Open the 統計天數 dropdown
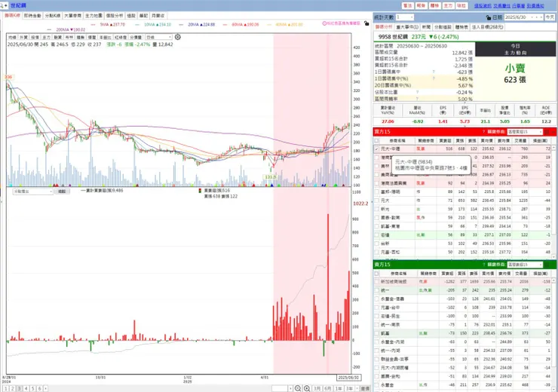The width and height of the screenshot is (558, 392). tap(405, 17)
